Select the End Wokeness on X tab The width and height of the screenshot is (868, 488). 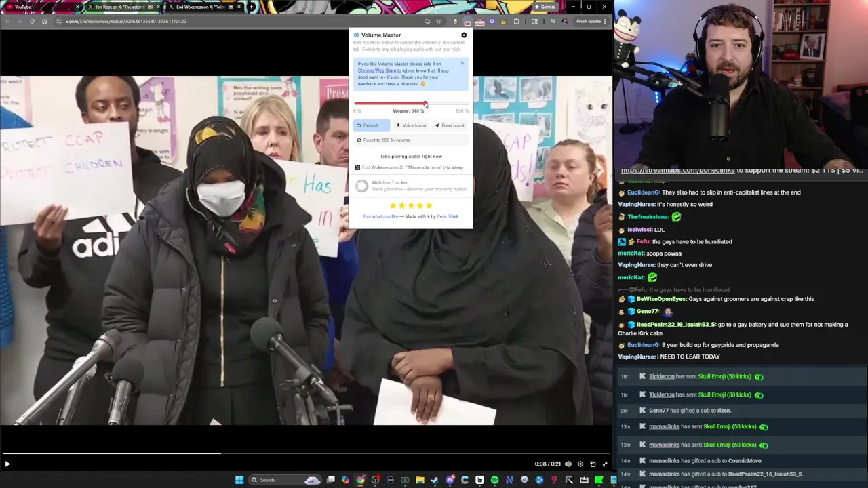coord(203,7)
